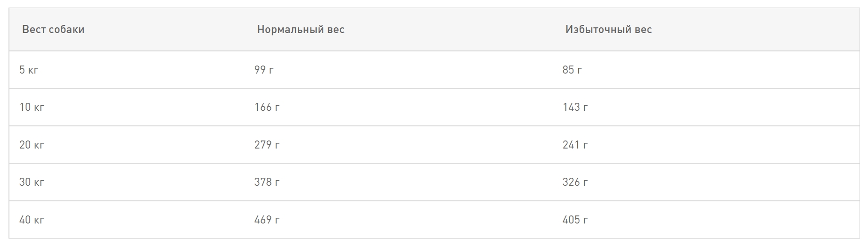This screenshot has width=868, height=248.
Task: Click the '279 г' portion value
Action: pyautogui.click(x=267, y=145)
